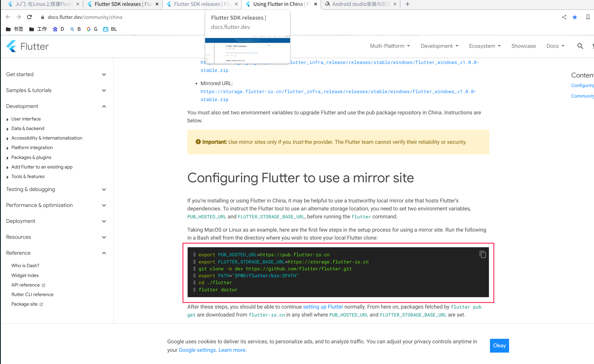Open the Multi-Platform dropdown menu

coord(390,46)
